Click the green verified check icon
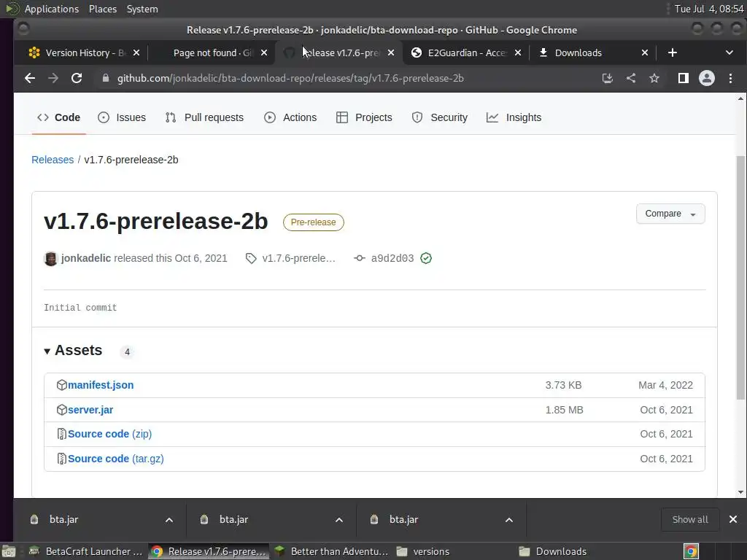Image resolution: width=747 pixels, height=560 pixels. click(x=426, y=259)
